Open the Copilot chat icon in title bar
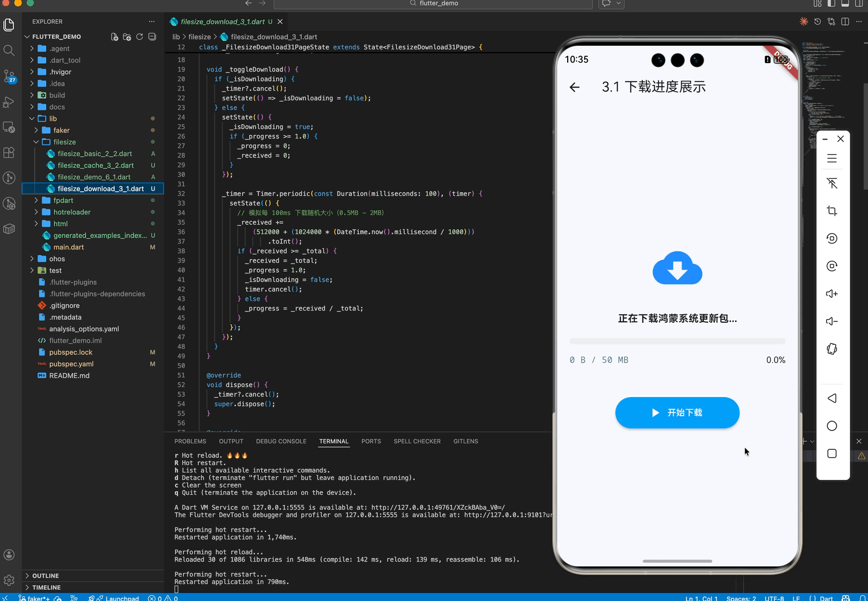The width and height of the screenshot is (868, 601). pos(606,3)
